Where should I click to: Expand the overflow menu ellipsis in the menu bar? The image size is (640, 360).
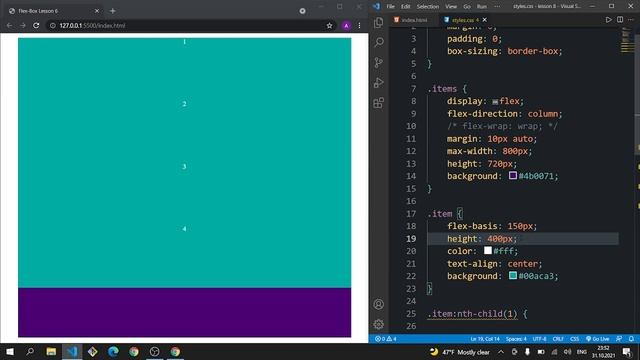[x=497, y=7]
